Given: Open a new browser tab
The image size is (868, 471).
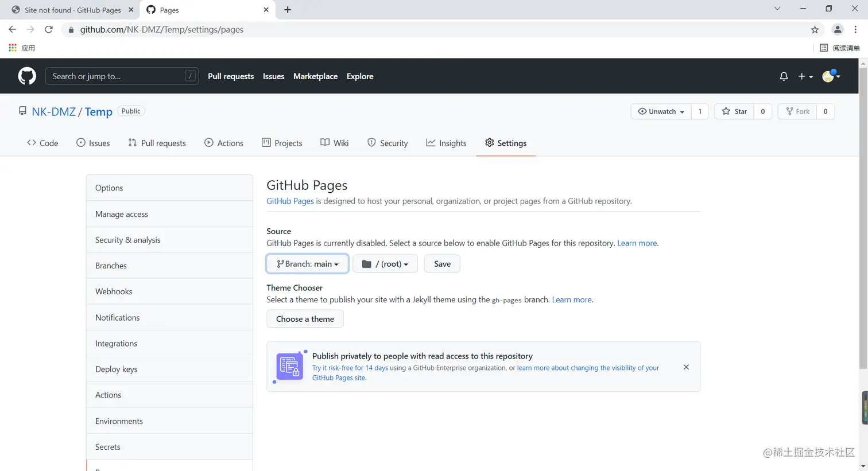Looking at the screenshot, I should [x=288, y=10].
